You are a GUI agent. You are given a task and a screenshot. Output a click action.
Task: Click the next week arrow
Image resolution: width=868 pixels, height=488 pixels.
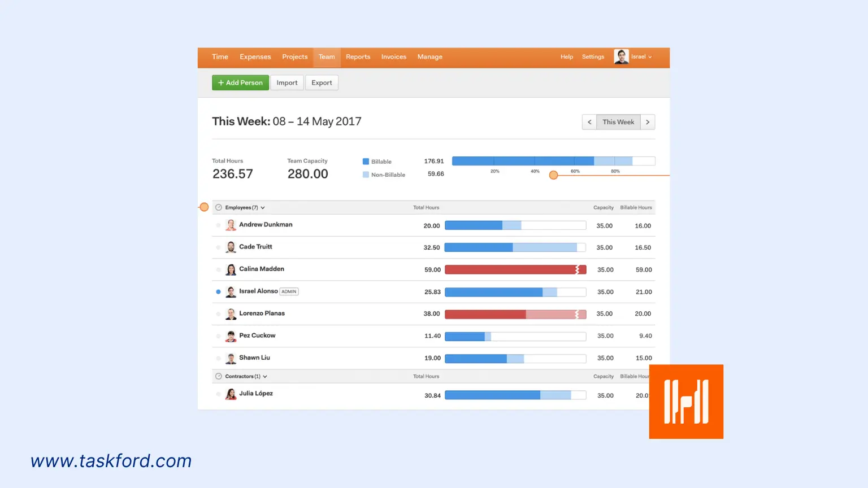(x=648, y=121)
